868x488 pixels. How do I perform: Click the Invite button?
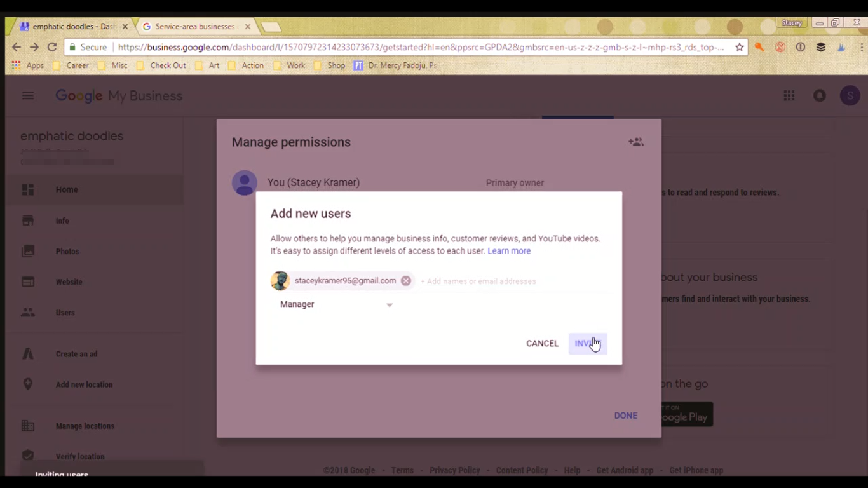[x=588, y=344]
